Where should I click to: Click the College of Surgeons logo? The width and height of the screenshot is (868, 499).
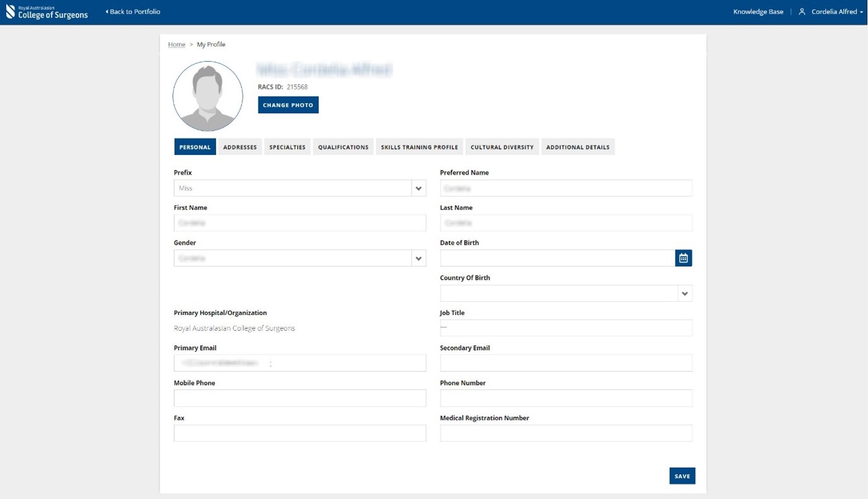click(x=47, y=11)
